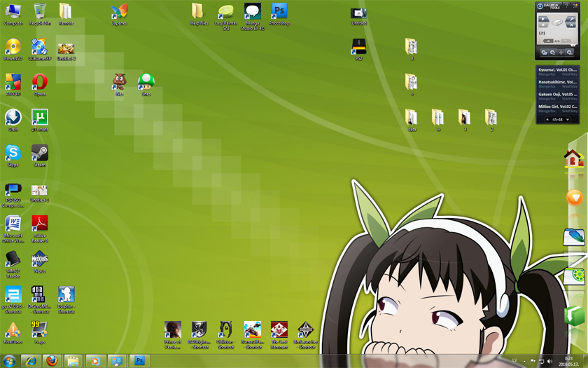
Task: Open the Nexus dock shortcut
Action: [40, 261]
